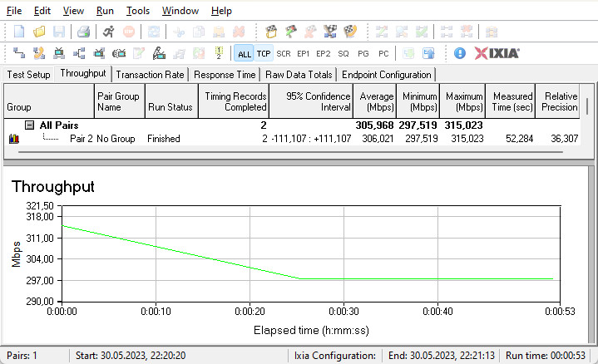598x364 pixels.
Task: Switch to the Transaction Rate tab
Action: 151,75
